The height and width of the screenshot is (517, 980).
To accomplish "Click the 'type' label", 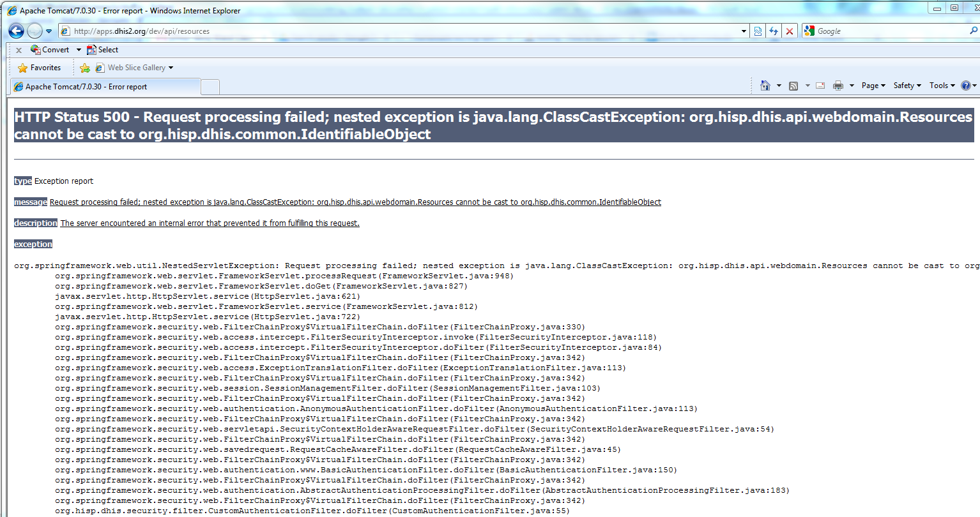I will 23,181.
